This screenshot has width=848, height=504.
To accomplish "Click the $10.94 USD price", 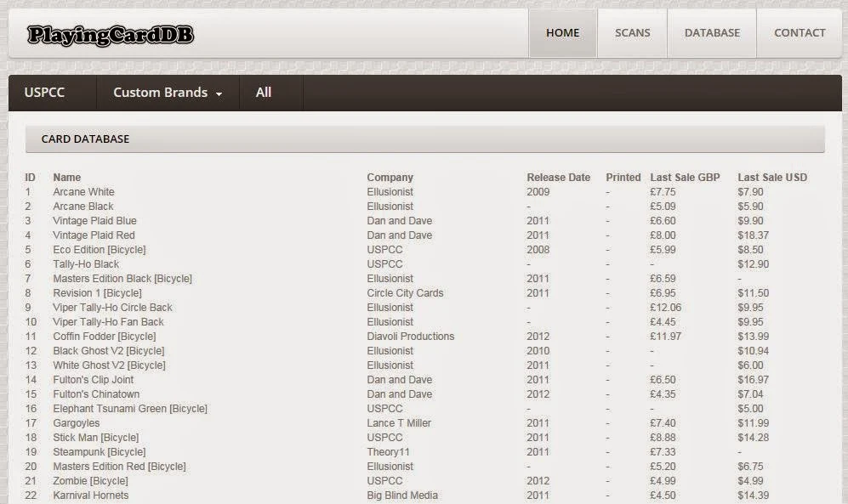I will tap(754, 351).
